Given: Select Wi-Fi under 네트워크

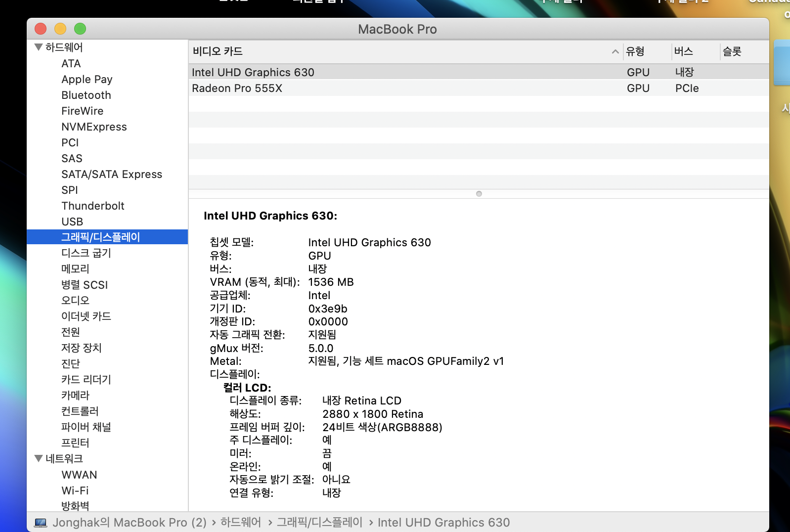Looking at the screenshot, I should [75, 491].
